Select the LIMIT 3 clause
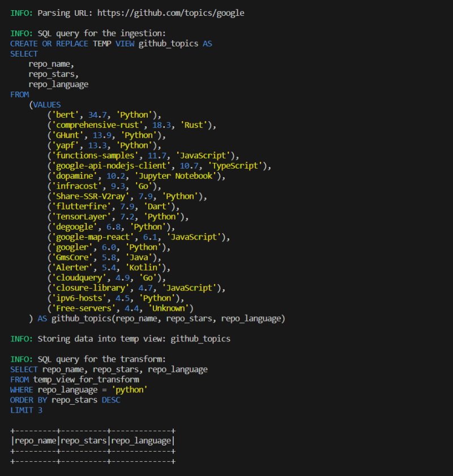The width and height of the screenshot is (453, 476). click(x=26, y=410)
